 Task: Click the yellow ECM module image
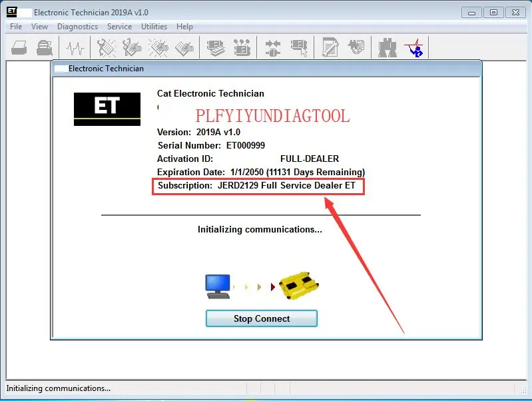(x=299, y=286)
